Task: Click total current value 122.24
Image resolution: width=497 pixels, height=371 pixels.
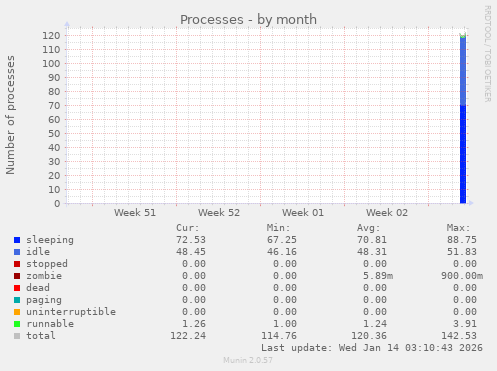Action: 188,336
